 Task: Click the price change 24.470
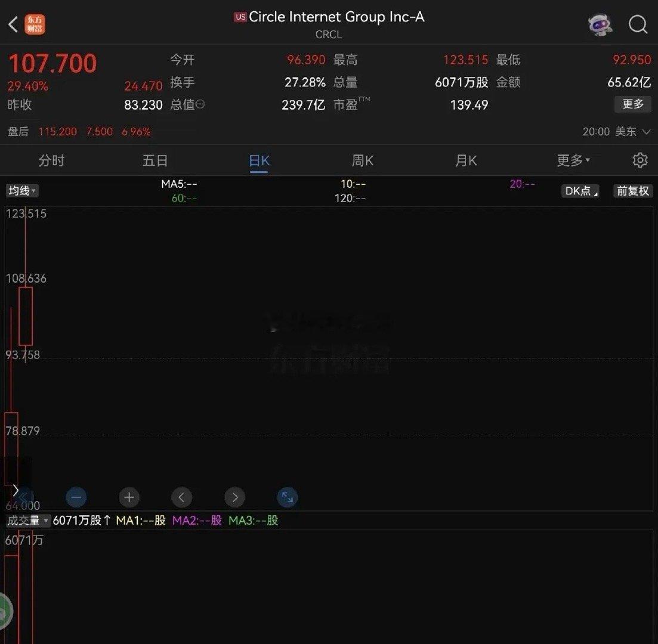pos(143,86)
